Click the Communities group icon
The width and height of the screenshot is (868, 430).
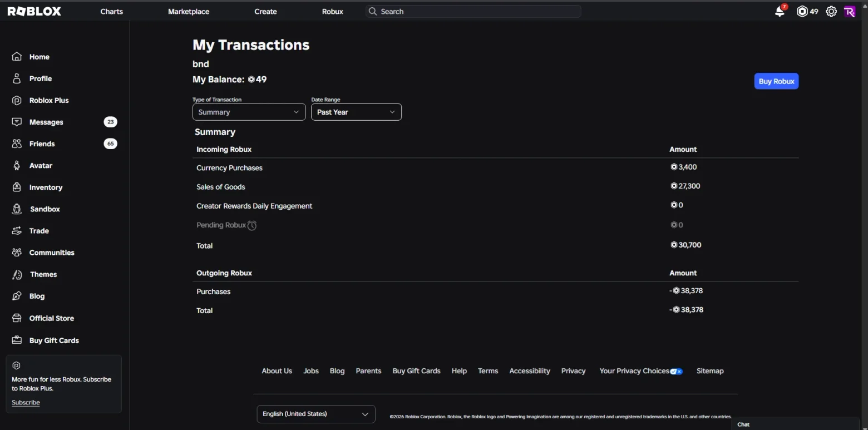coord(17,253)
